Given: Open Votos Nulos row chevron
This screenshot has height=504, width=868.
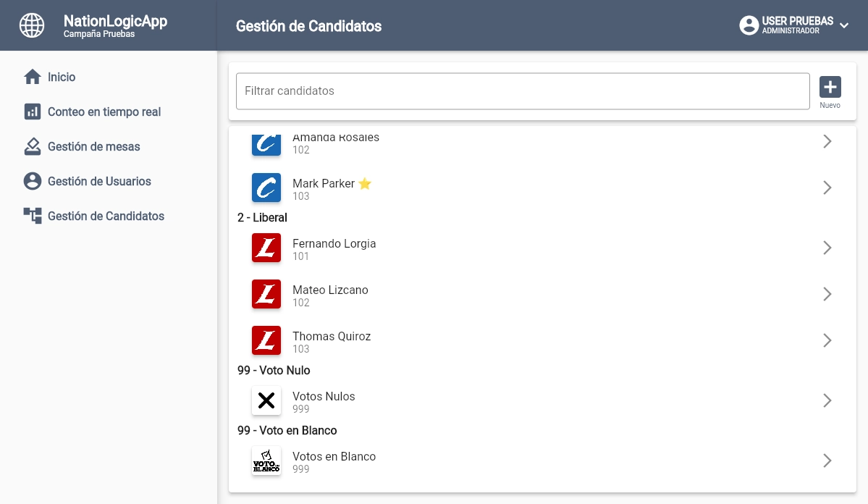Looking at the screenshot, I should (x=827, y=400).
